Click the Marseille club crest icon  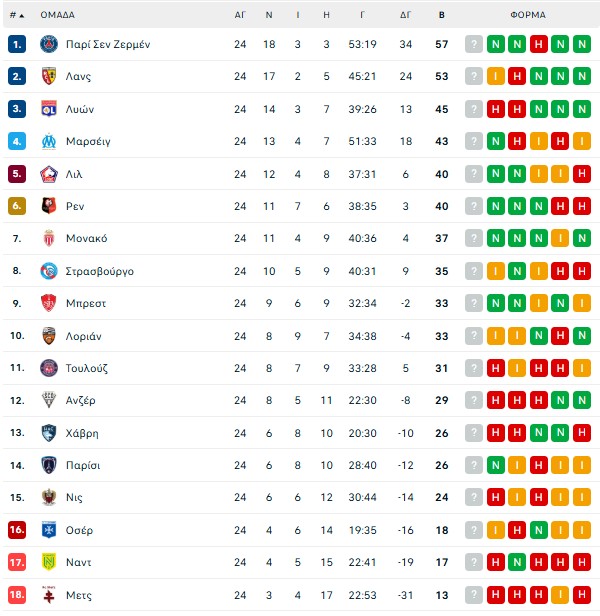48,141
